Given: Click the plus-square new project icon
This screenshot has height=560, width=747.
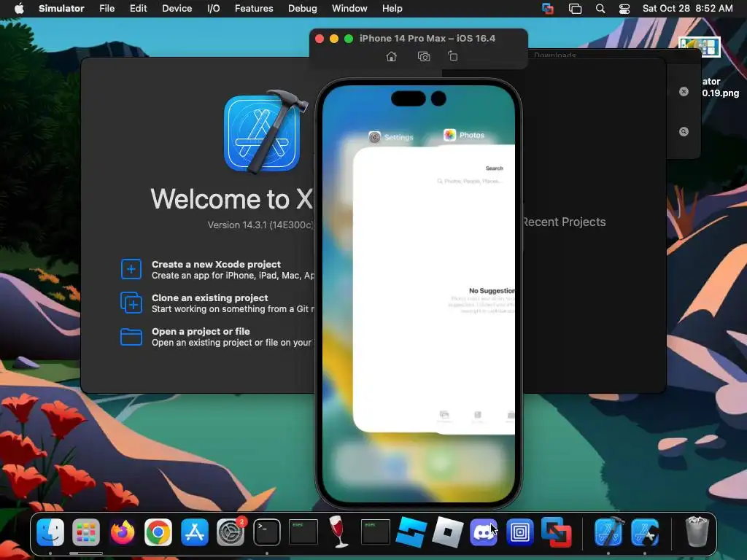Looking at the screenshot, I should 131,269.
